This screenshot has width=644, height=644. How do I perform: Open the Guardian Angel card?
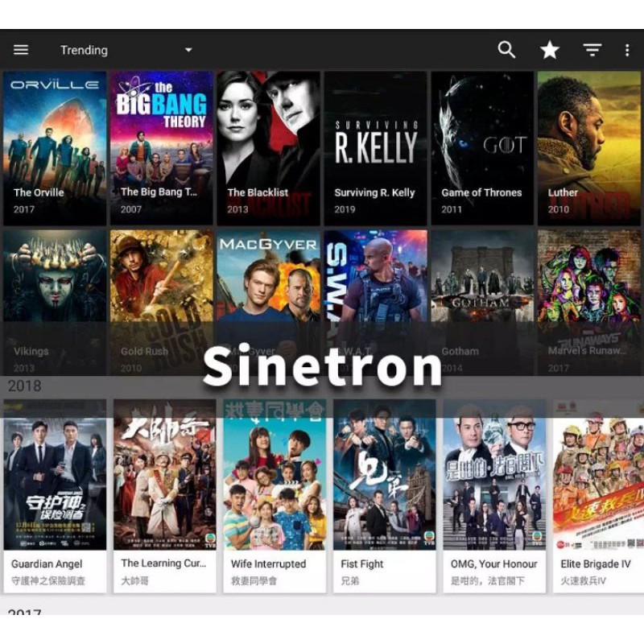(55, 496)
